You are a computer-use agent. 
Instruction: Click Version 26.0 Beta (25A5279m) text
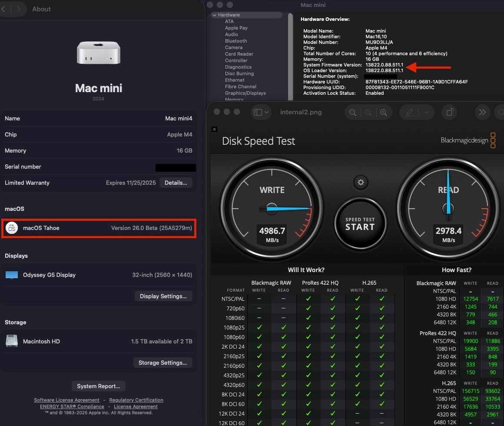pyautogui.click(x=151, y=228)
